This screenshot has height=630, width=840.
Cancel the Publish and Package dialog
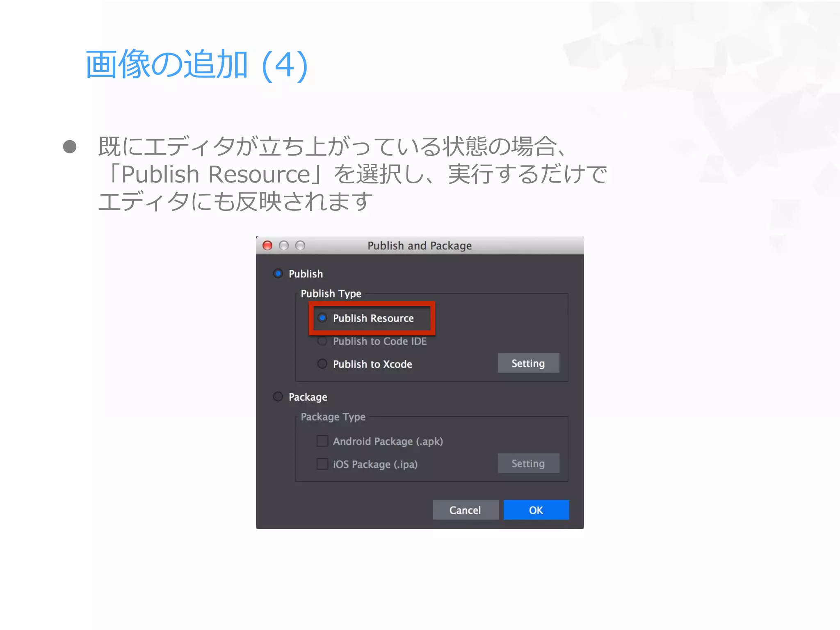[466, 510]
